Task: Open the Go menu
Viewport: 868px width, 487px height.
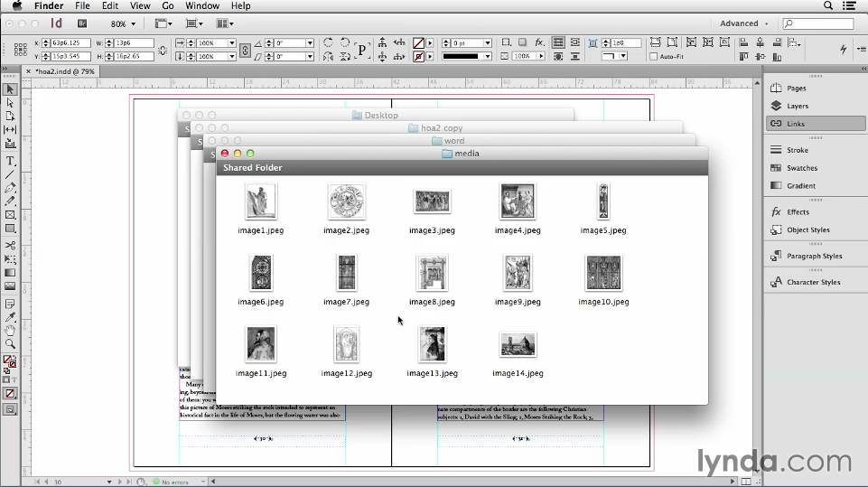Action: [168, 5]
